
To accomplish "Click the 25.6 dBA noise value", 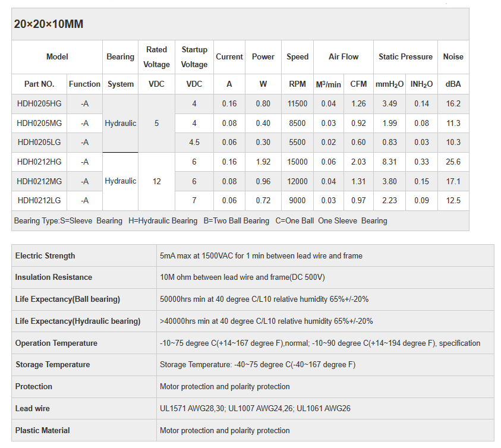I will tap(453, 162).
